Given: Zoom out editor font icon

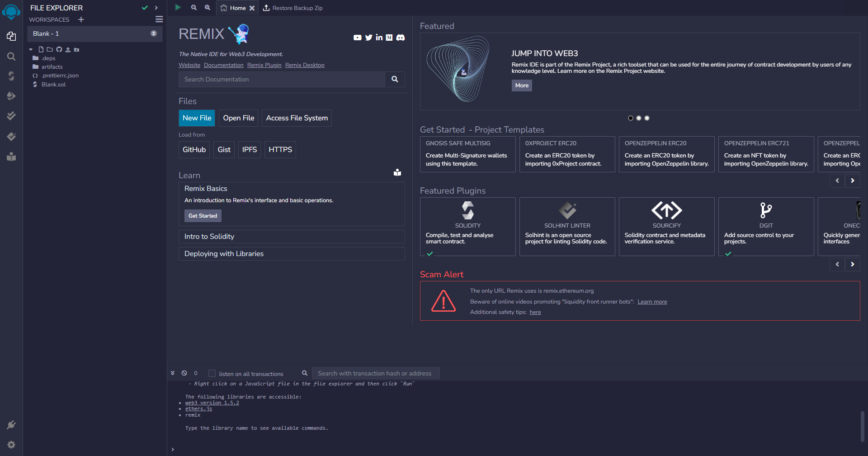Looking at the screenshot, I should click(194, 8).
